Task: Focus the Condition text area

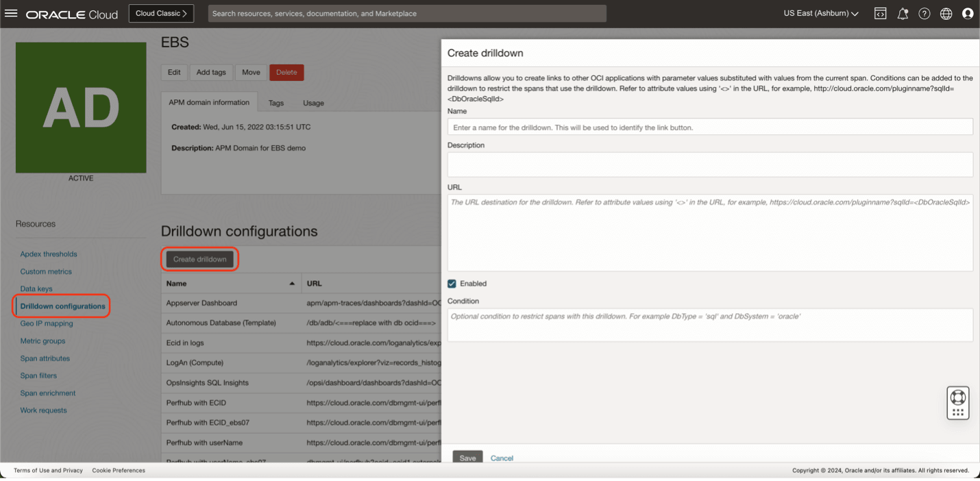Action: [710, 325]
